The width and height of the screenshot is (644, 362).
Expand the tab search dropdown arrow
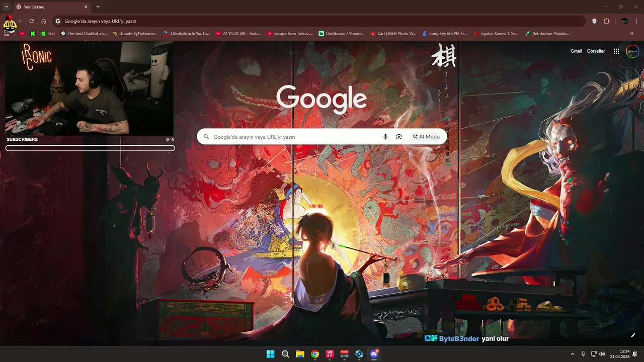click(x=7, y=7)
